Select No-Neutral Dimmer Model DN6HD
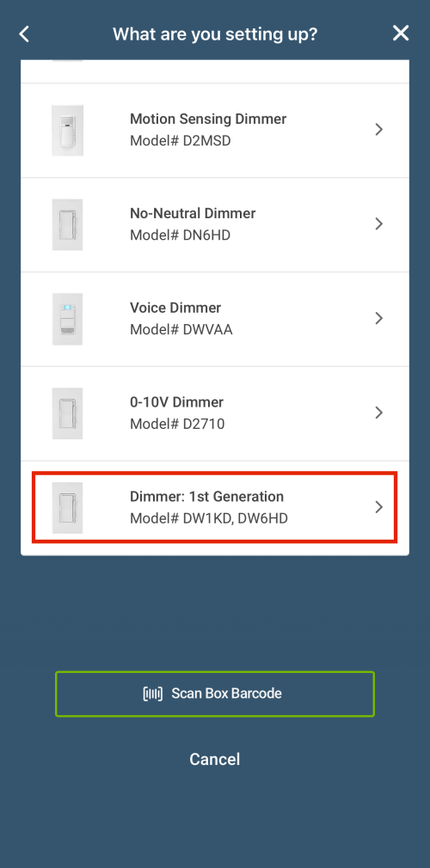Image resolution: width=430 pixels, height=868 pixels. [215, 225]
